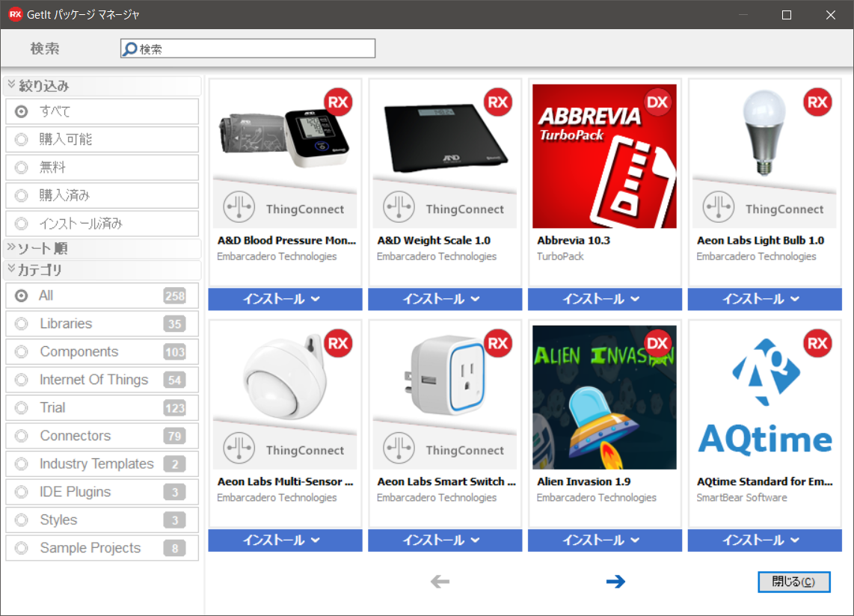Click the Abbrevia 10.3 title text

tap(574, 240)
